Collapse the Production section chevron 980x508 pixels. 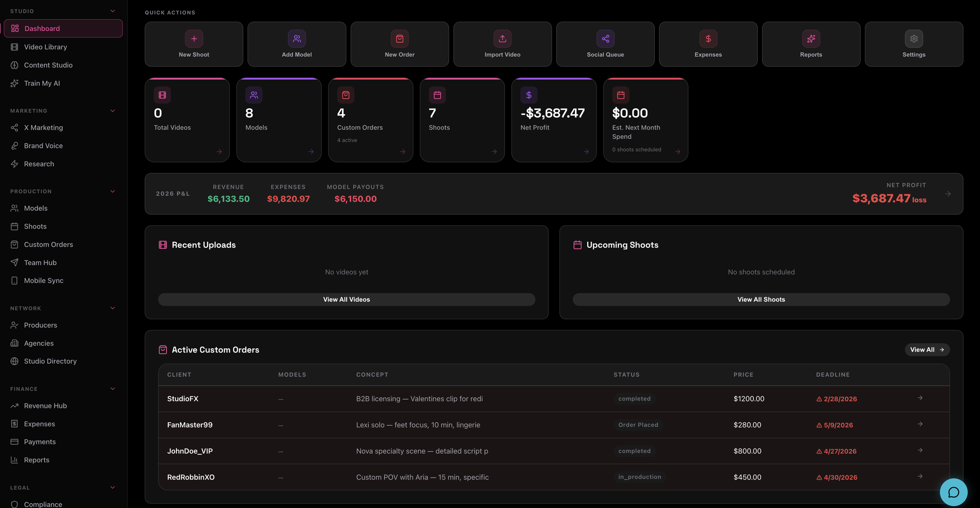point(113,191)
